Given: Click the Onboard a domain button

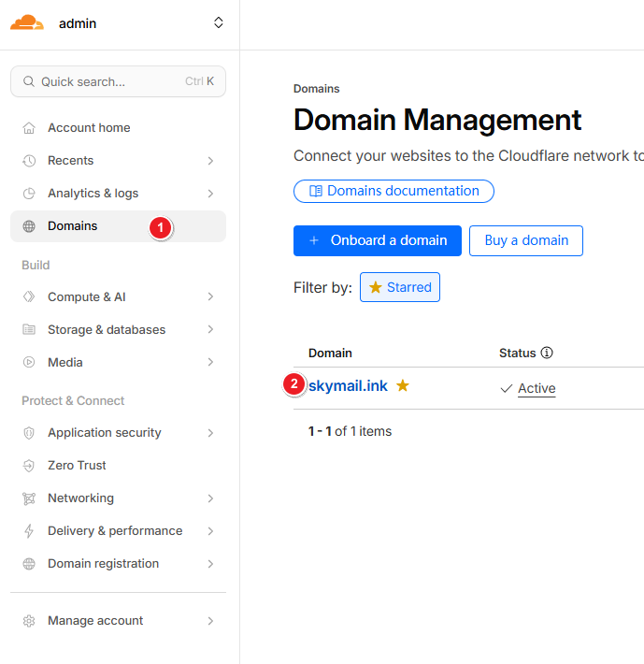Looking at the screenshot, I should tap(377, 240).
